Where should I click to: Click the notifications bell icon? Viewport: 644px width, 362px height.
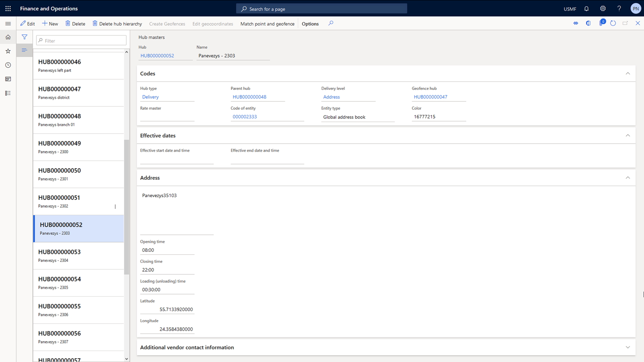tap(586, 8)
